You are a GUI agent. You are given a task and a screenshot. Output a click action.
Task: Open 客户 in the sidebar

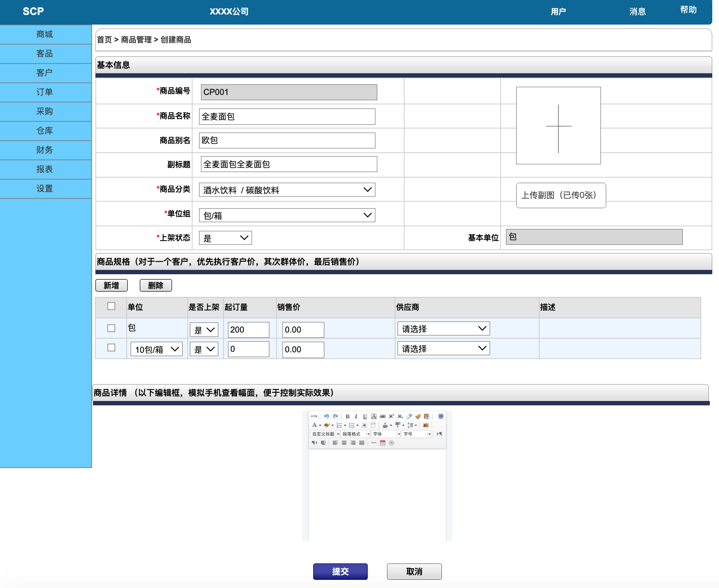45,73
